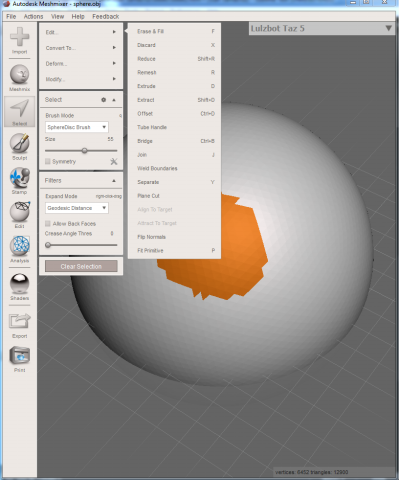This screenshot has height=480, width=399.
Task: Open the File menu
Action: tap(11, 16)
